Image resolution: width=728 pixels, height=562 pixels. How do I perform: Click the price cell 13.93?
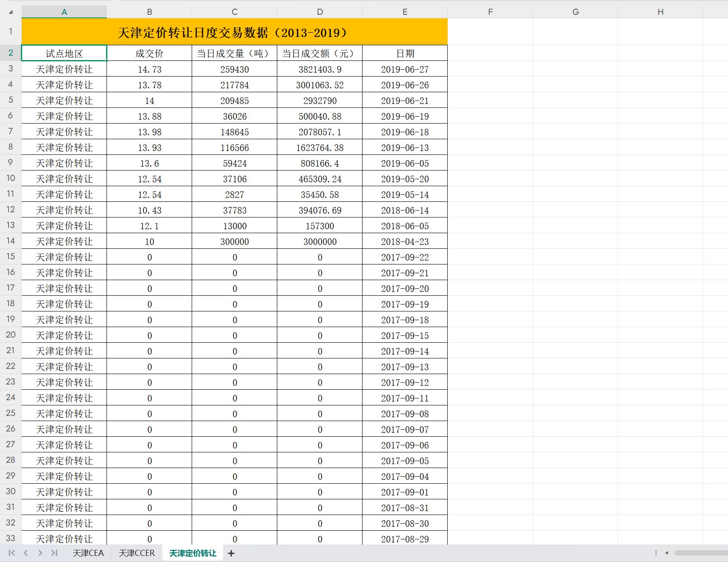coord(150,147)
